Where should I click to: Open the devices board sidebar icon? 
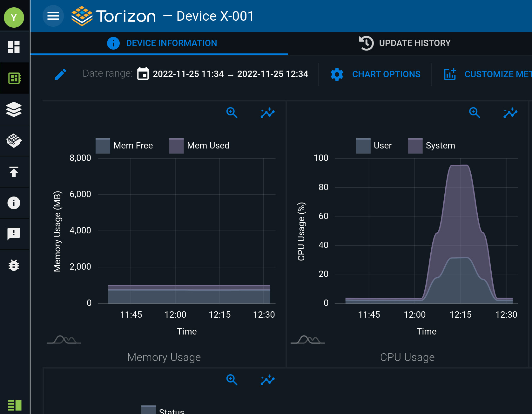tap(14, 78)
